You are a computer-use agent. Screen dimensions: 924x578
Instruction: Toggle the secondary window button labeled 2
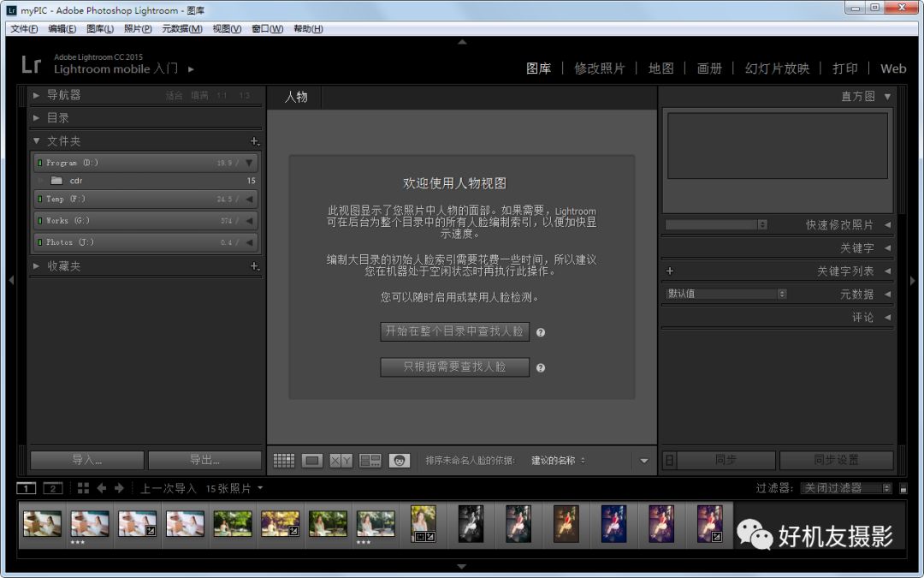[51, 487]
